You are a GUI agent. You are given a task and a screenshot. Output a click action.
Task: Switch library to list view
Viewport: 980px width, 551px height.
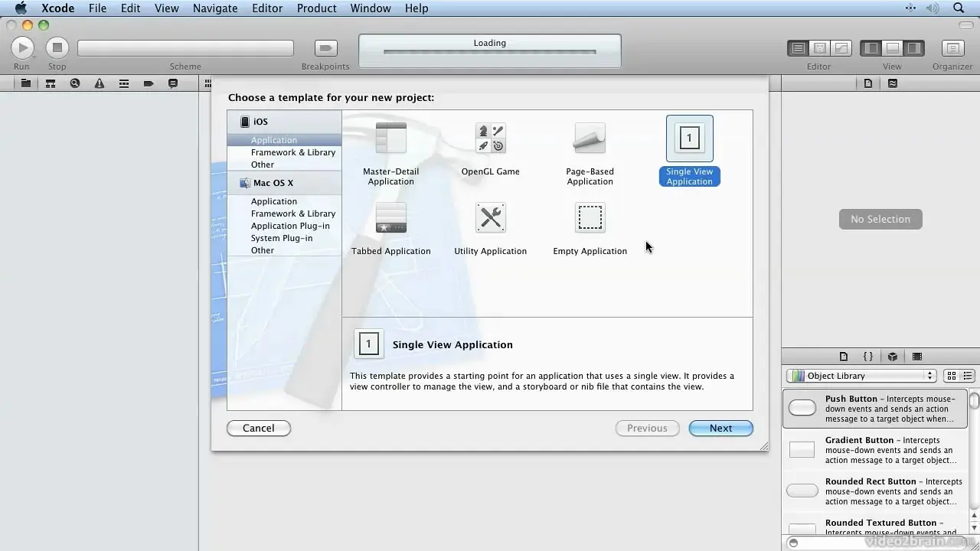point(968,376)
